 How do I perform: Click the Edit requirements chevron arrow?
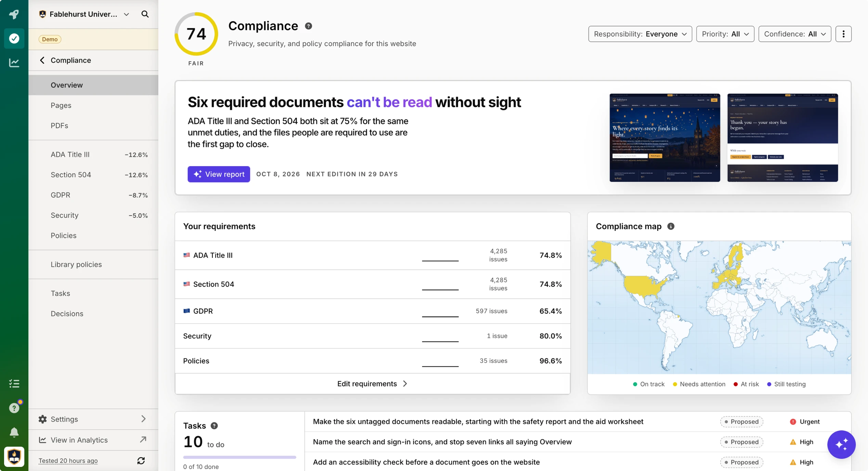pyautogui.click(x=405, y=384)
